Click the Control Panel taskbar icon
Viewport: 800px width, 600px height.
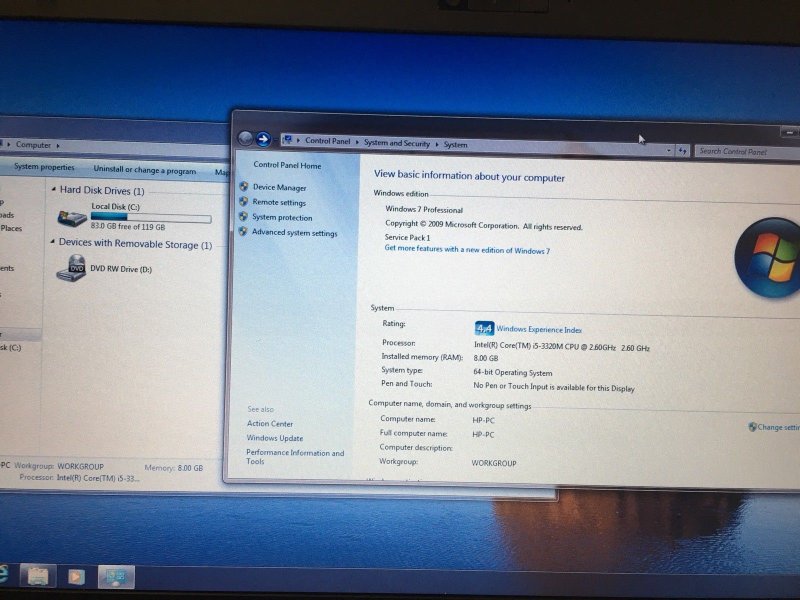click(x=116, y=577)
